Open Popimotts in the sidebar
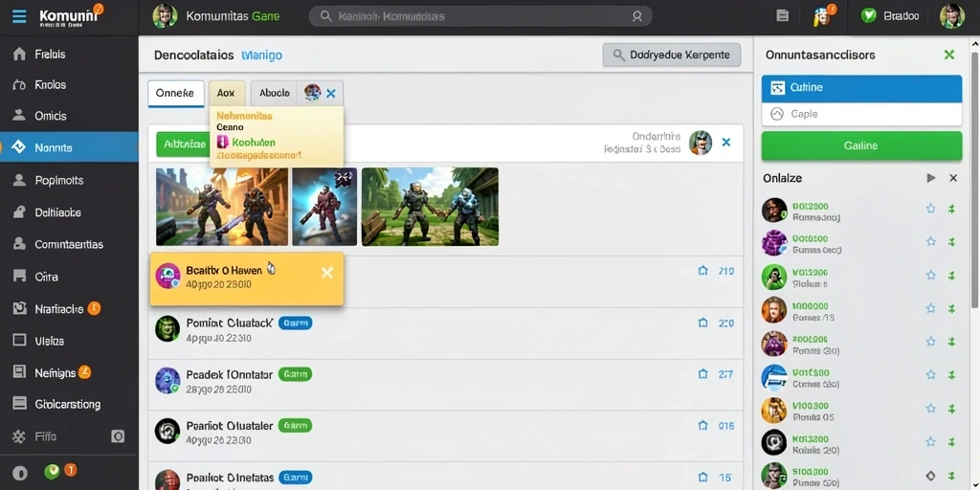Viewport: 980px width, 490px height. point(69,180)
